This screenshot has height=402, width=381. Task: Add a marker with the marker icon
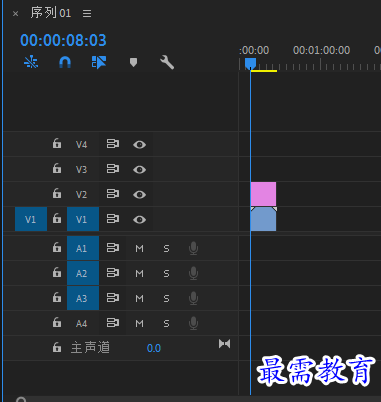[x=133, y=62]
